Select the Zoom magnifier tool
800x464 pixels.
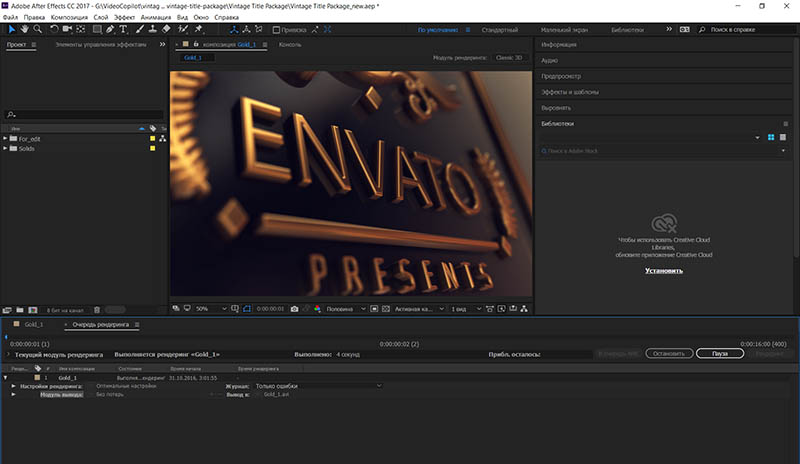(x=38, y=30)
